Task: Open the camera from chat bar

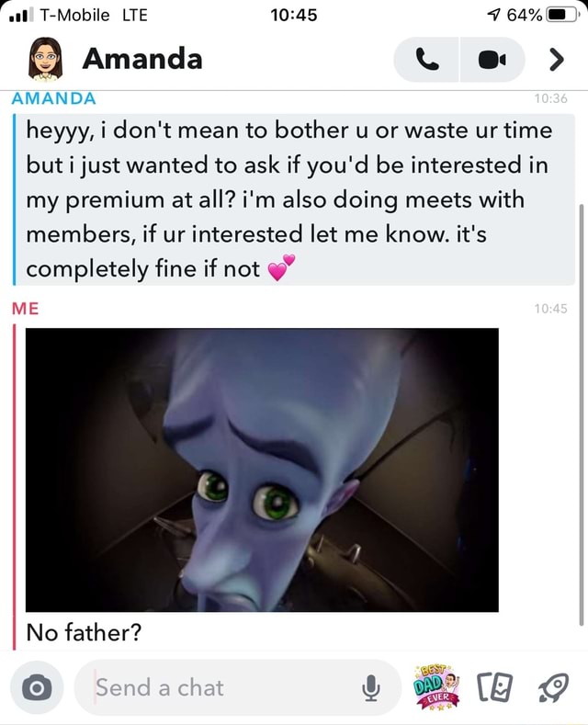Action: 37,687
